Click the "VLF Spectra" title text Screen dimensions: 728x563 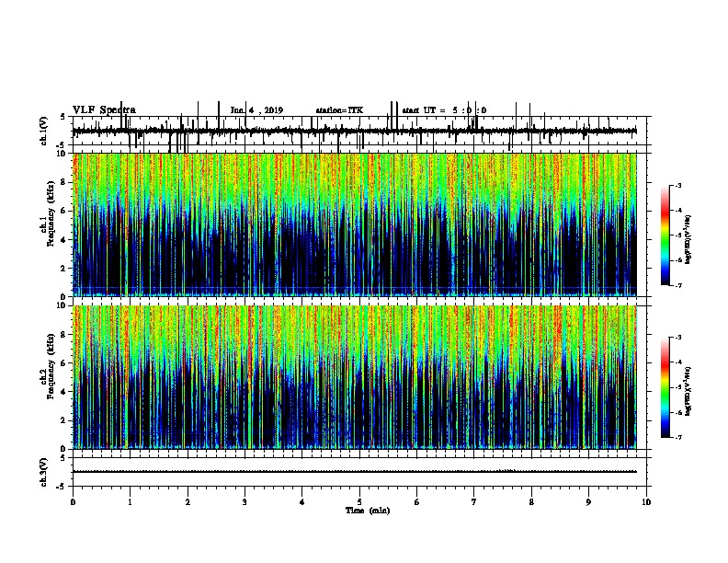[x=104, y=110]
